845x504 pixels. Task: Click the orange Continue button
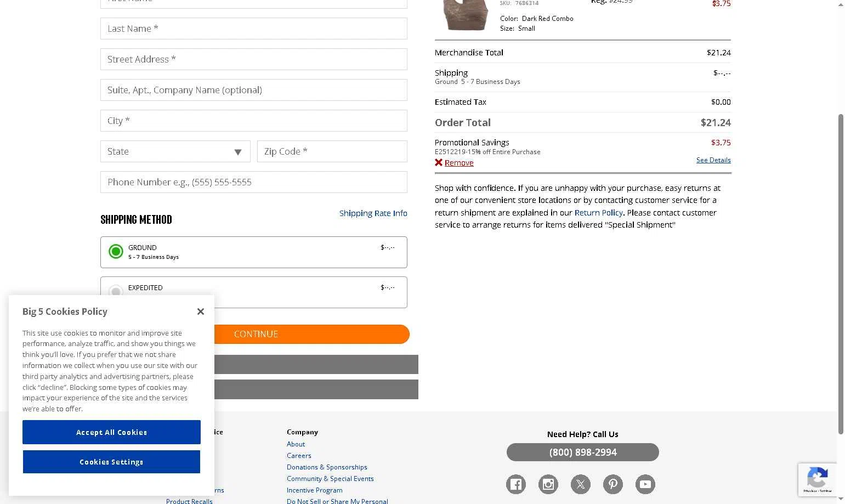(311, 334)
